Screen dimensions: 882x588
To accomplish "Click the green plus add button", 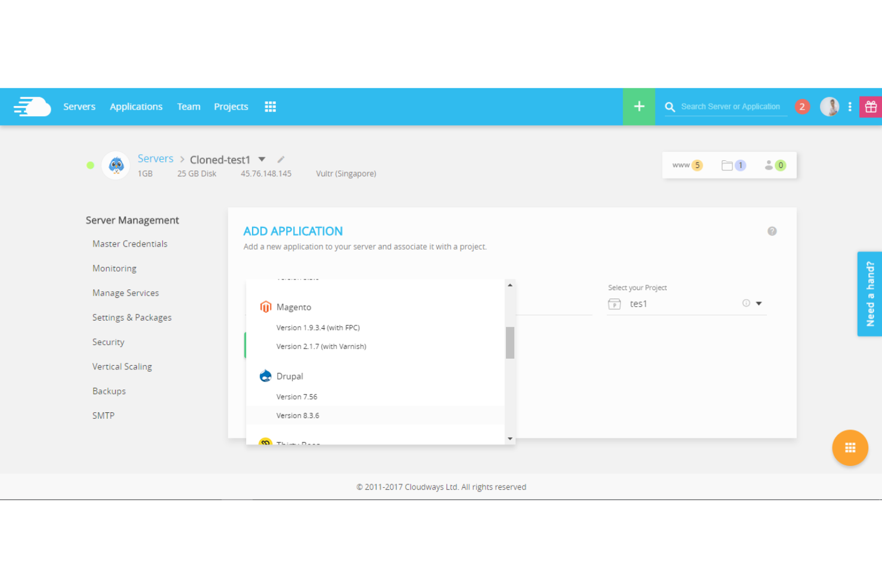I will pos(639,107).
